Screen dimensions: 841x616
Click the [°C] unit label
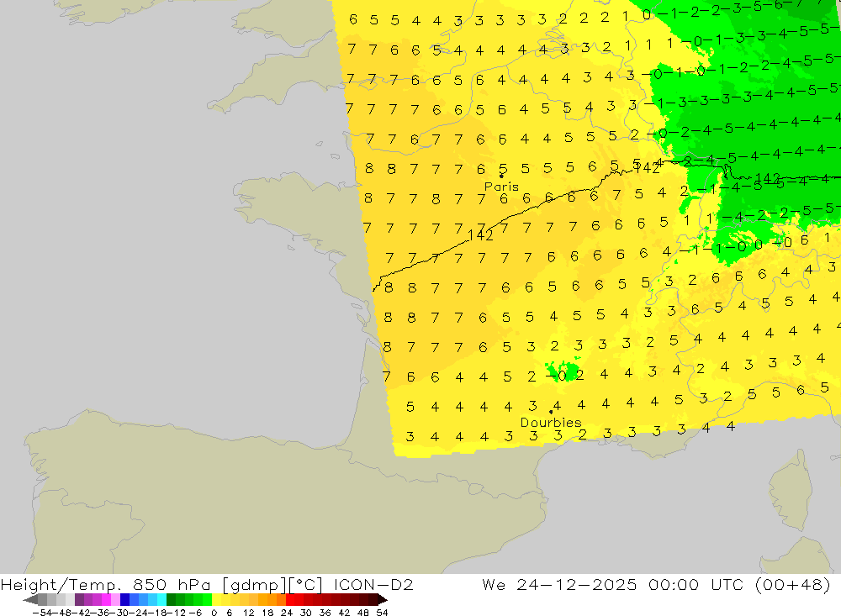click(306, 585)
